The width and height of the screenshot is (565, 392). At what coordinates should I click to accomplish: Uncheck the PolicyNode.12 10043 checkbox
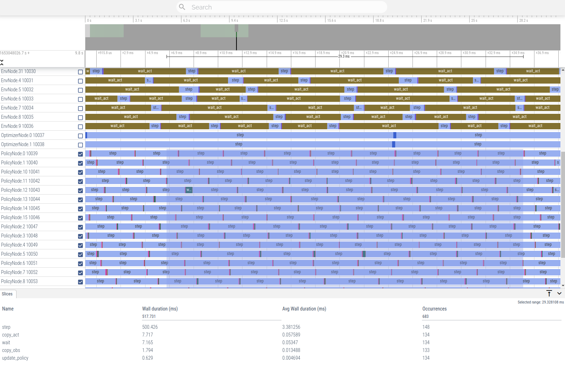[x=80, y=191]
